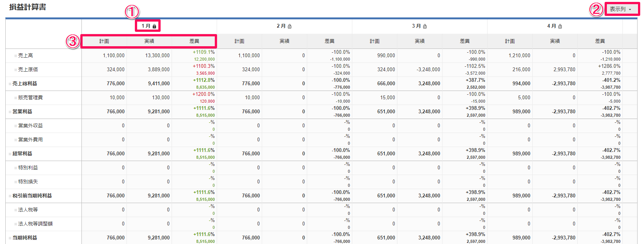
Task: Select the 売上高 row label
Action: click(x=25, y=56)
